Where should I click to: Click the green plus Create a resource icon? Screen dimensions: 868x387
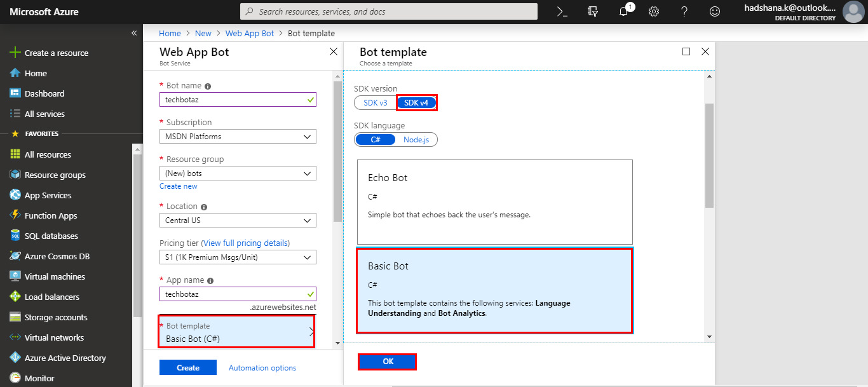pos(15,53)
